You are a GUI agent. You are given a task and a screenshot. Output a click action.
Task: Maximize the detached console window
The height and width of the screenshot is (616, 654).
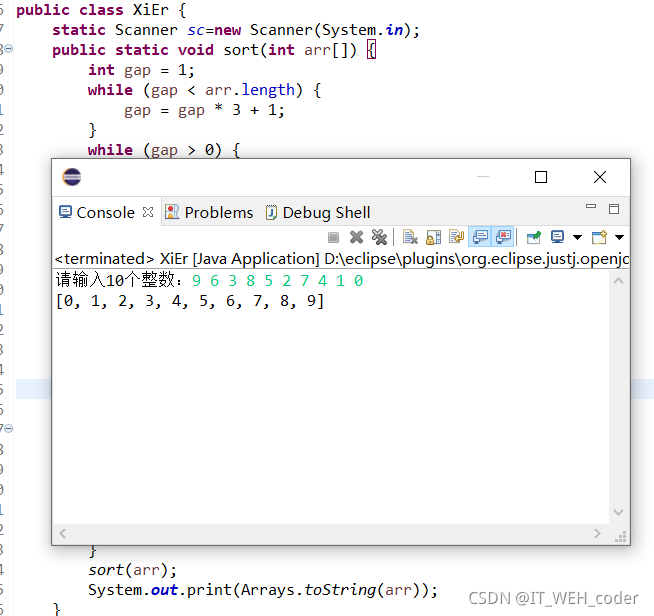point(541,177)
